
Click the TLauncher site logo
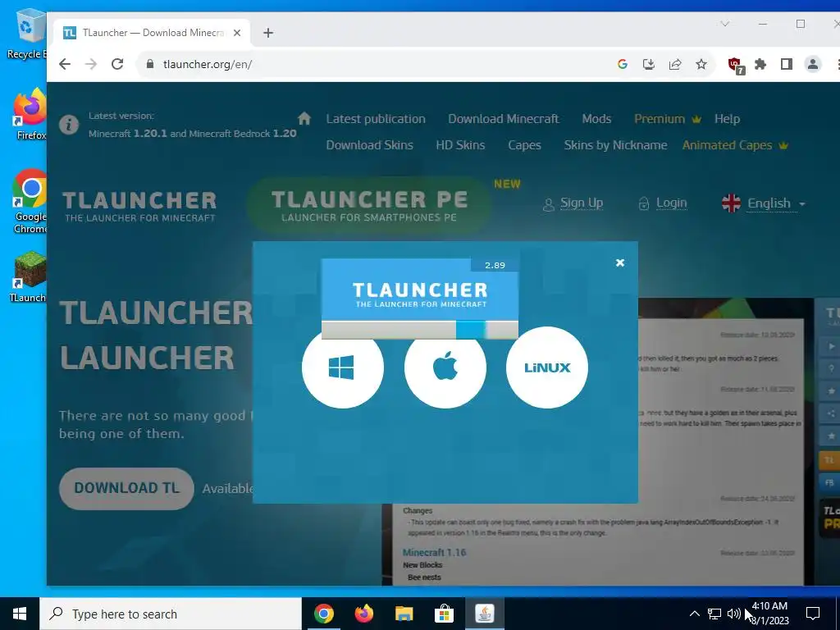tap(139, 206)
